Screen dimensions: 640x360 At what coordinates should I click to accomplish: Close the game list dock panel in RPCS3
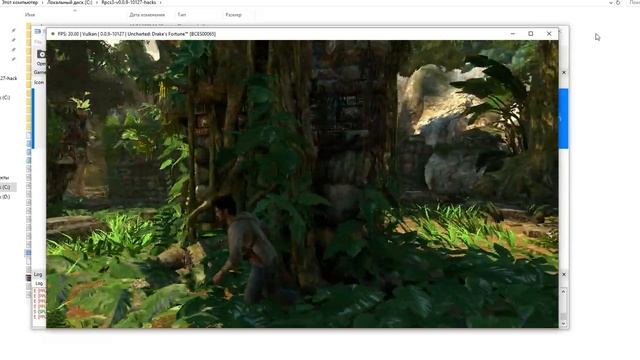point(564,73)
